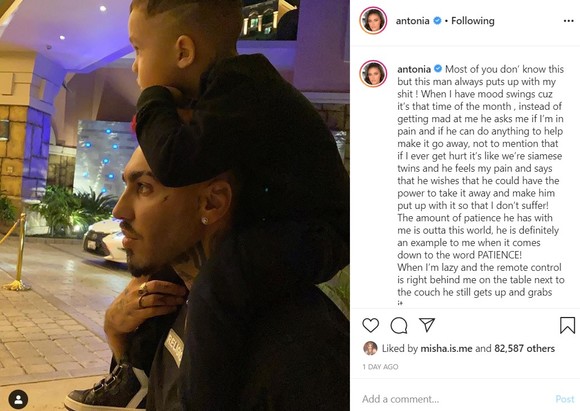This screenshot has height=411, width=580.
Task: Focus the Add a comment field
Action: 455,399
